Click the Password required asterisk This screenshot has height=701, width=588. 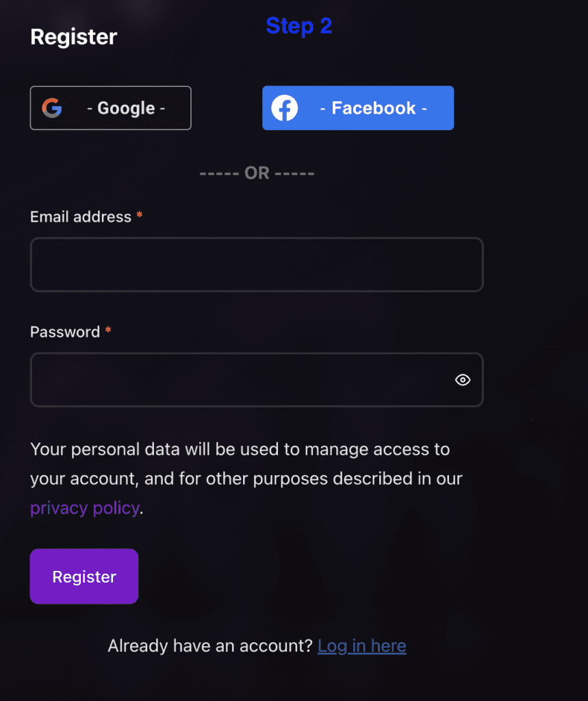108,331
